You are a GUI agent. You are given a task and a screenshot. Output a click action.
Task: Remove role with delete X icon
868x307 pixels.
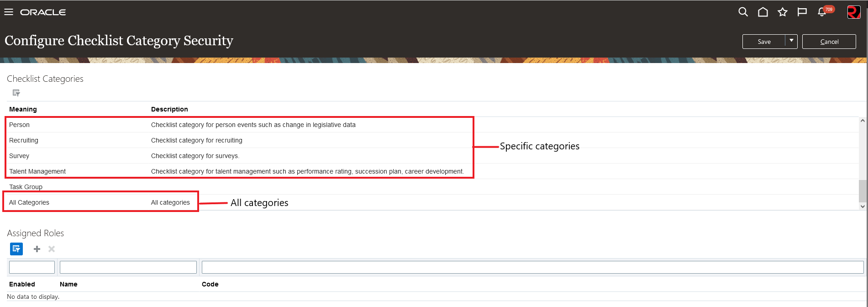[x=52, y=249]
